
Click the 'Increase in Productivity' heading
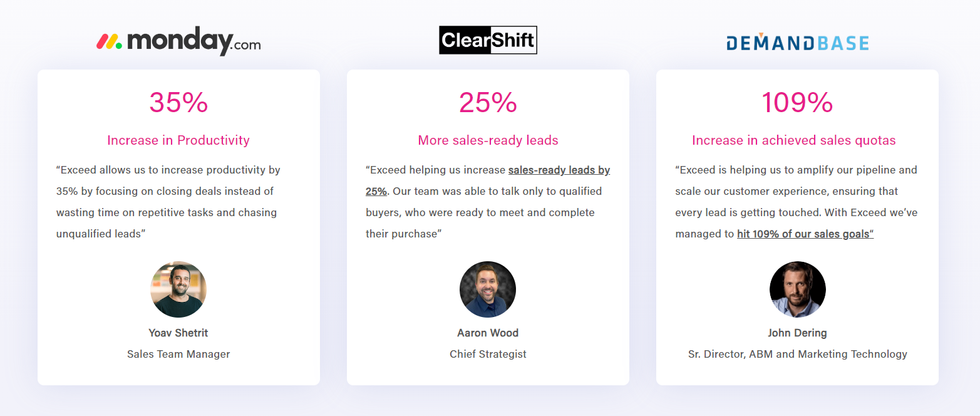tap(178, 140)
